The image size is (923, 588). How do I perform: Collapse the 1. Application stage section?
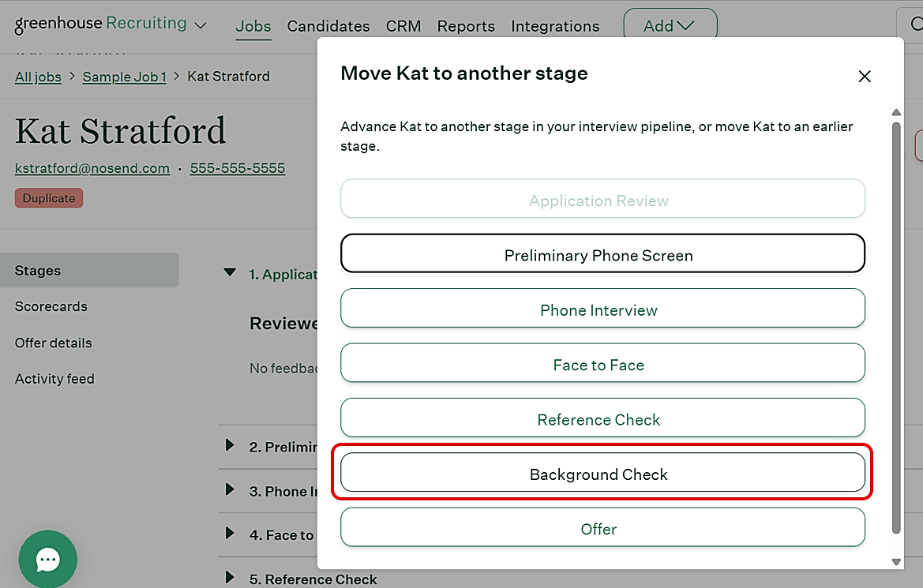pos(230,272)
